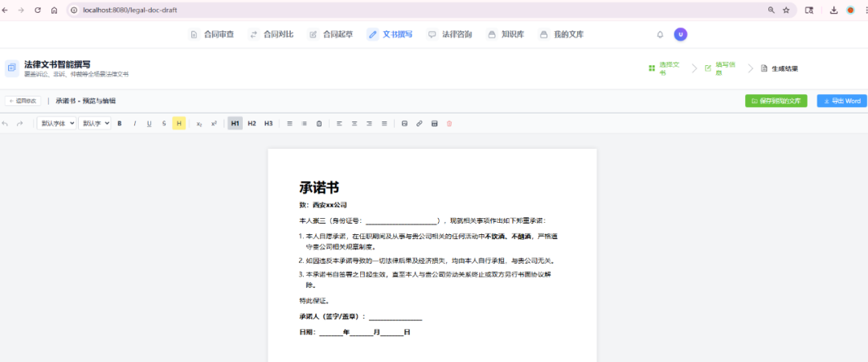Switch to 合同审查 tab
Viewport: 868px width, 362px height.
pos(212,35)
